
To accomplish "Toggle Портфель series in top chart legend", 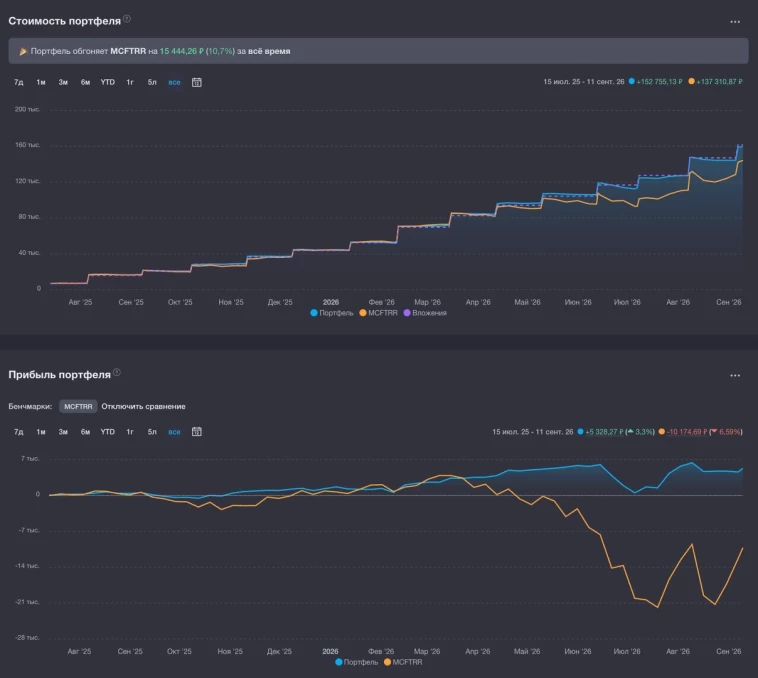I will tap(332, 313).
